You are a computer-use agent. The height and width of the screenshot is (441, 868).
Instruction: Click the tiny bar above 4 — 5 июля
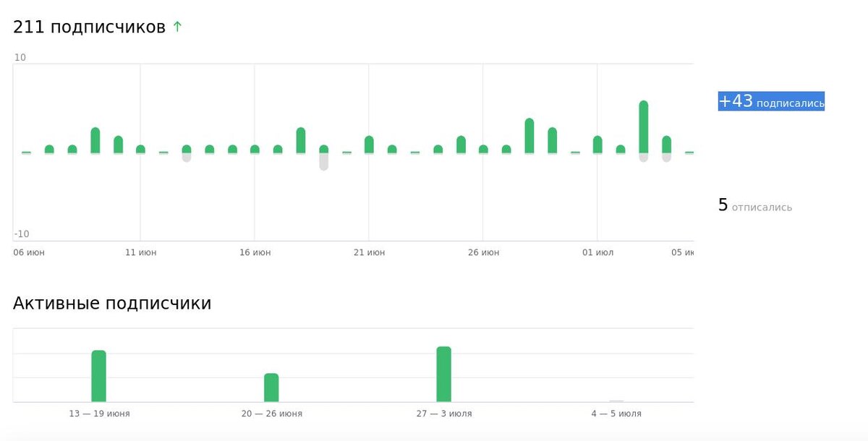tap(616, 401)
